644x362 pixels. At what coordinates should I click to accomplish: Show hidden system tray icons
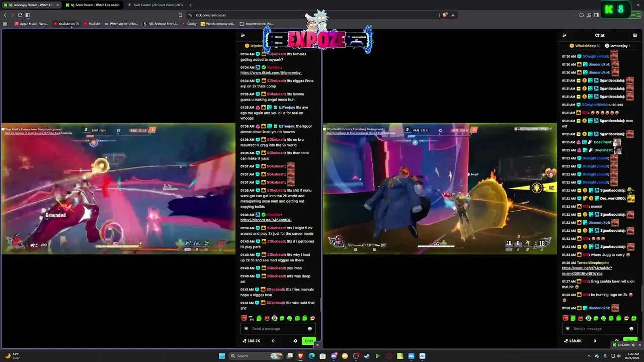[589, 356]
